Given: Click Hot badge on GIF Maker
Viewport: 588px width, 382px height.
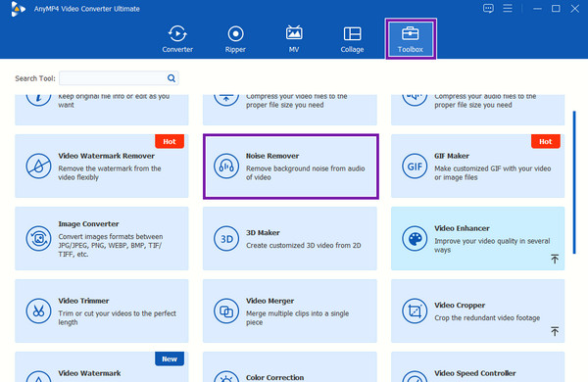Looking at the screenshot, I should point(546,141).
